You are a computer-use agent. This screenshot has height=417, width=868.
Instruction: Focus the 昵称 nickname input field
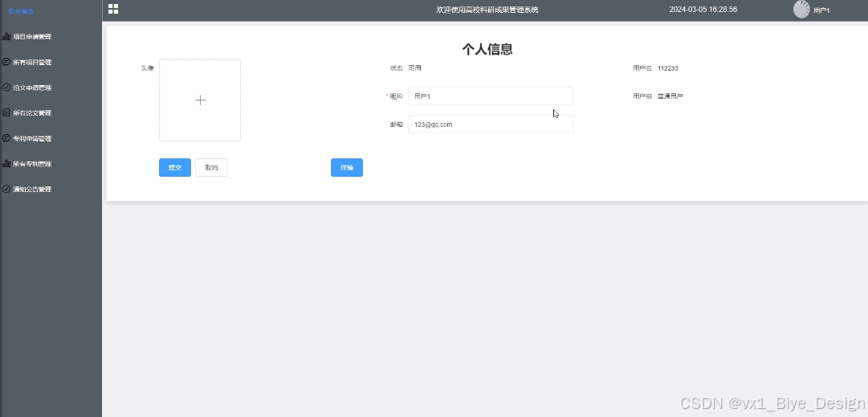(x=491, y=96)
